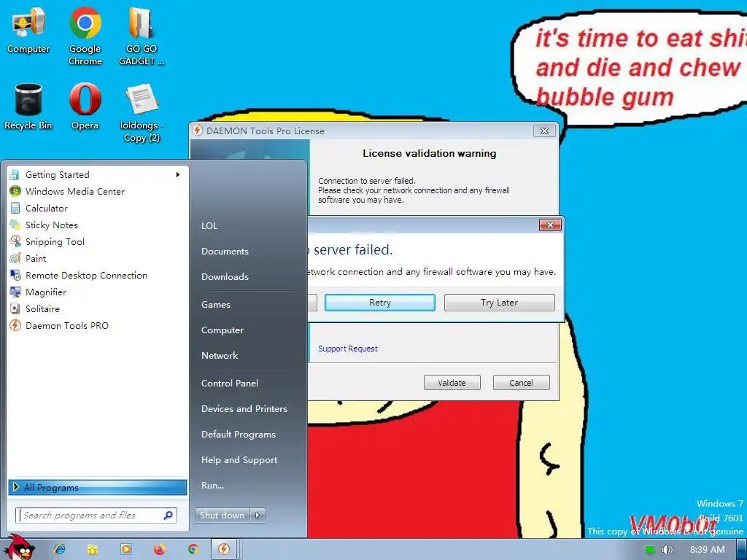747x560 pixels.
Task: Click the Getting Started icon in Start menu
Action: (x=15, y=175)
